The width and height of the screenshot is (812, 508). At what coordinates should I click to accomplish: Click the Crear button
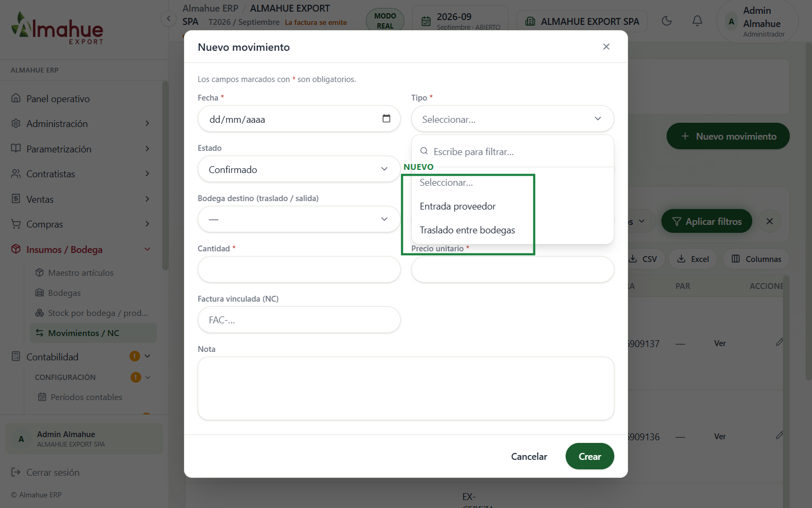coord(589,456)
